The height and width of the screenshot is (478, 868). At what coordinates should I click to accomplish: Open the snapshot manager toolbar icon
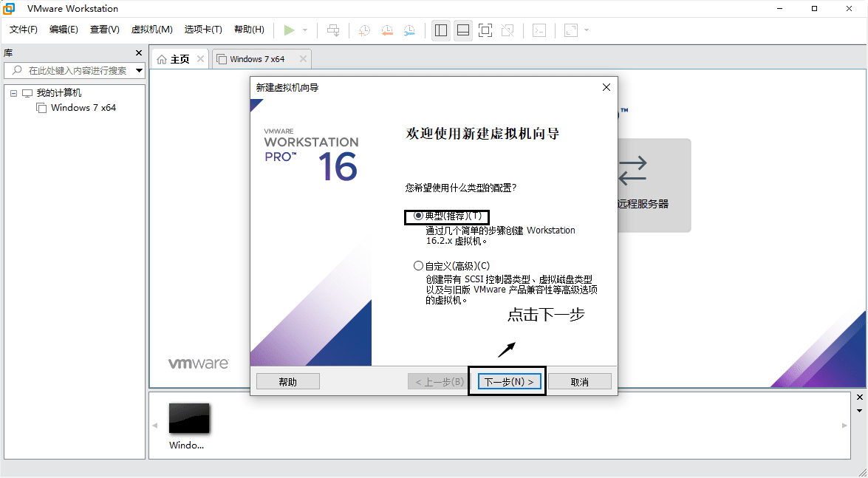pyautogui.click(x=409, y=30)
